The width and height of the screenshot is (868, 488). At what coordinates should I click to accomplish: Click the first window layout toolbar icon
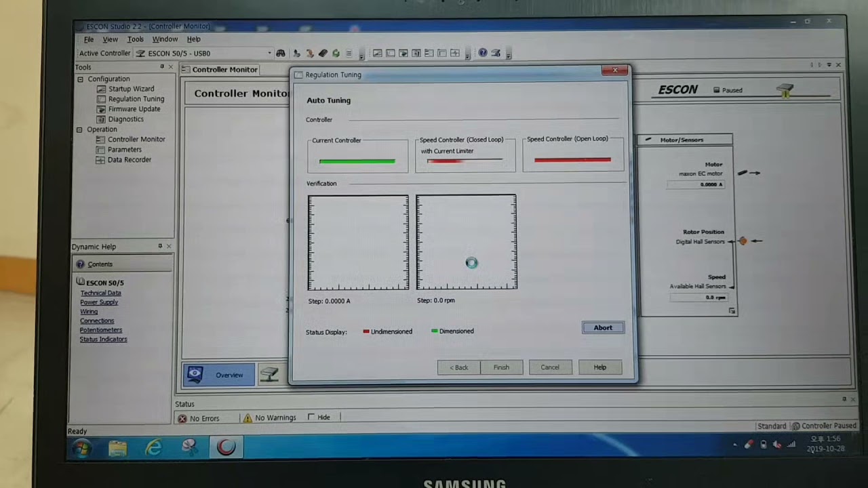(x=378, y=53)
